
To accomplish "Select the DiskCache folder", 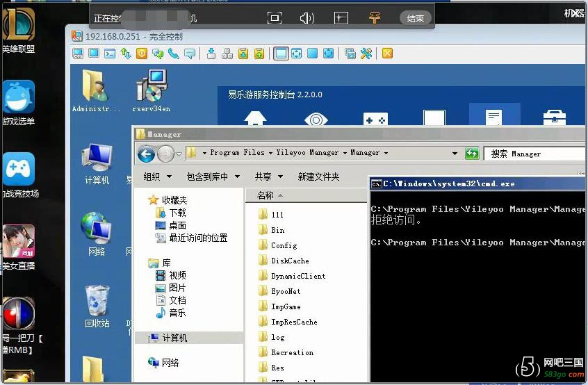I will (x=284, y=261).
